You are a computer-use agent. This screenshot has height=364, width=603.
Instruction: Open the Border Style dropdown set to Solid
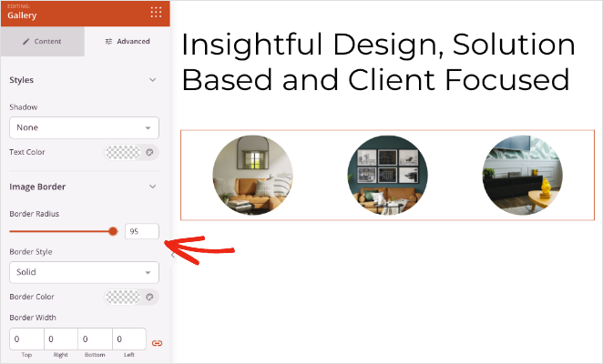84,272
